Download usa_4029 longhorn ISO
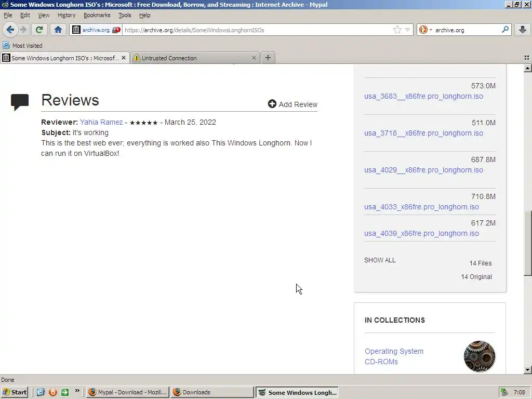 click(x=423, y=170)
